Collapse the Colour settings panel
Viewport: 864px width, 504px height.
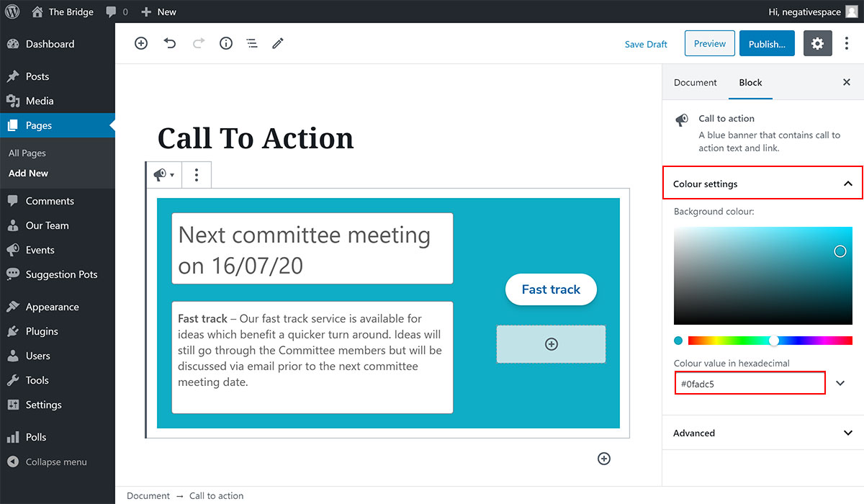[x=847, y=184]
